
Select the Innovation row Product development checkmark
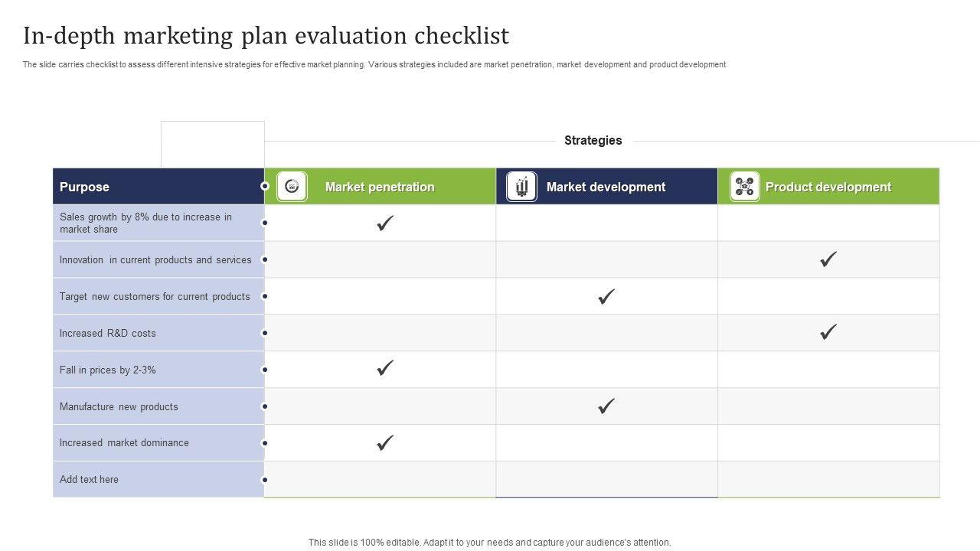tap(828, 259)
